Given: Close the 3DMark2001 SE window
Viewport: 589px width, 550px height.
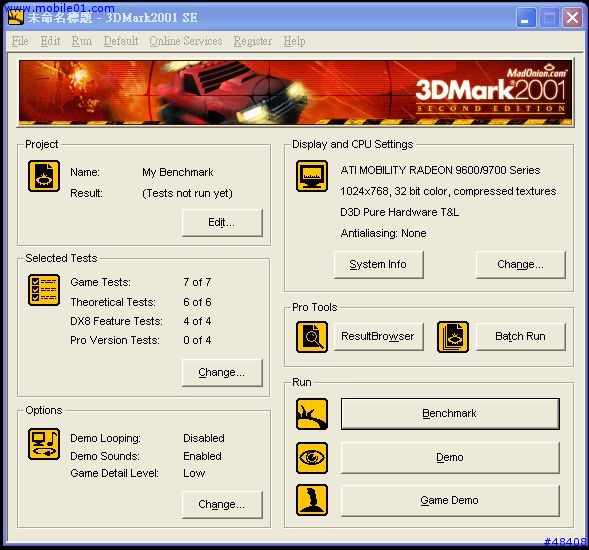Looking at the screenshot, I should (572, 18).
